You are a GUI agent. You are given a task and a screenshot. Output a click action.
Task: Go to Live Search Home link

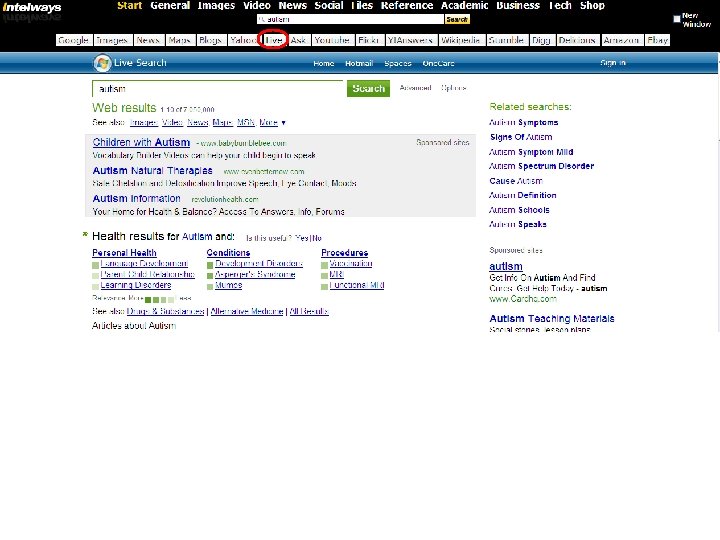[324, 63]
